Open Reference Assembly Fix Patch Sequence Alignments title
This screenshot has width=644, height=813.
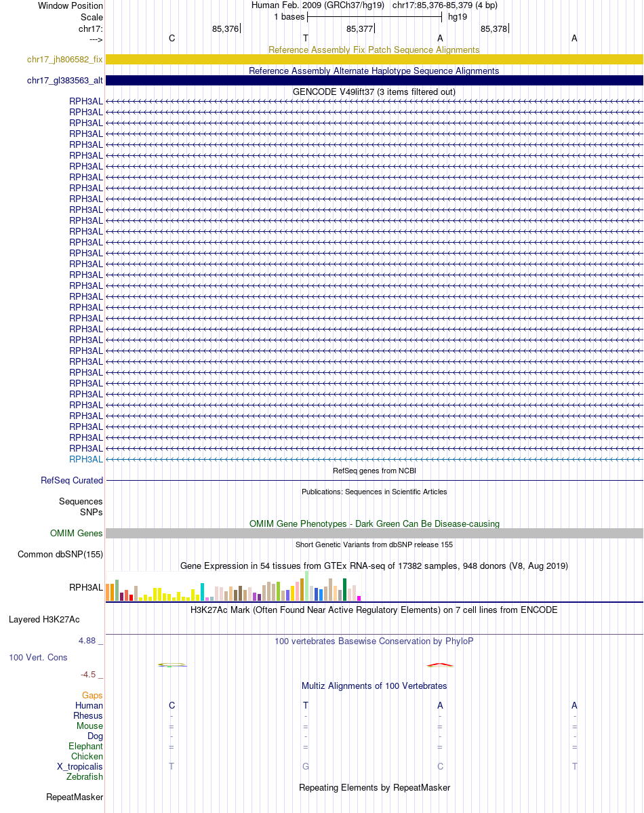click(374, 49)
